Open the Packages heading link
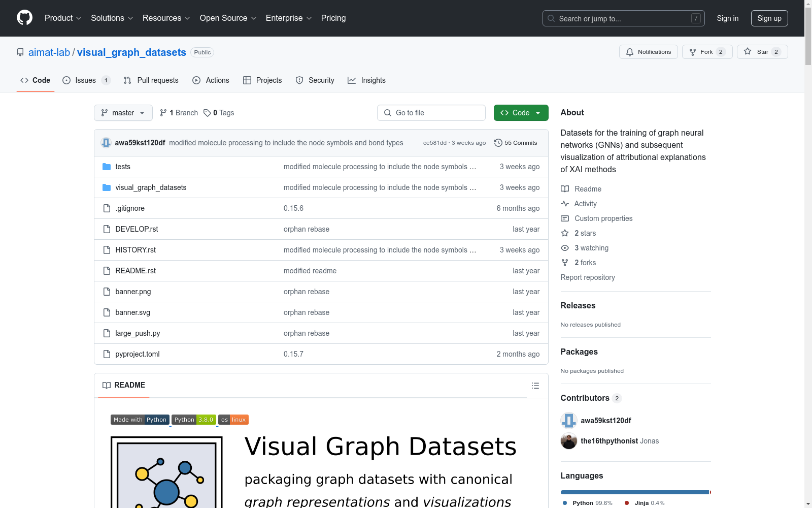812x508 pixels. pyautogui.click(x=579, y=352)
